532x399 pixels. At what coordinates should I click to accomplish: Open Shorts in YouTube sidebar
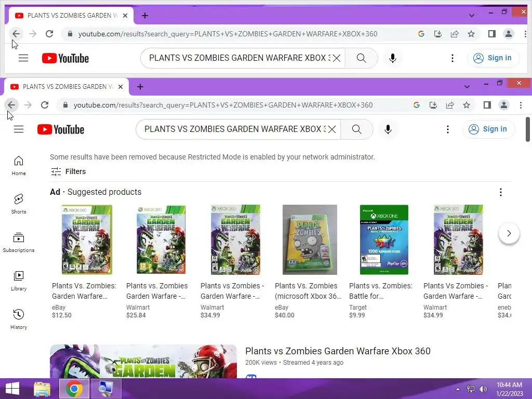pyautogui.click(x=19, y=204)
